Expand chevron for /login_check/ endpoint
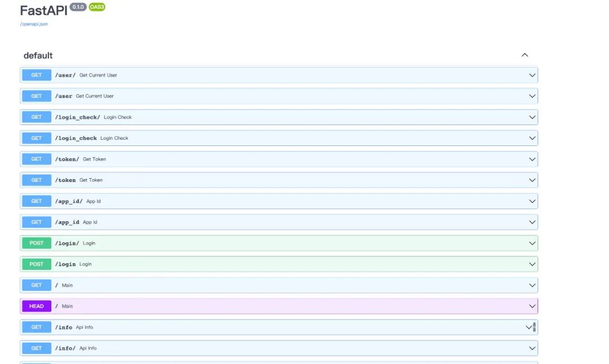Screen dimensions: 609x364 (532, 117)
